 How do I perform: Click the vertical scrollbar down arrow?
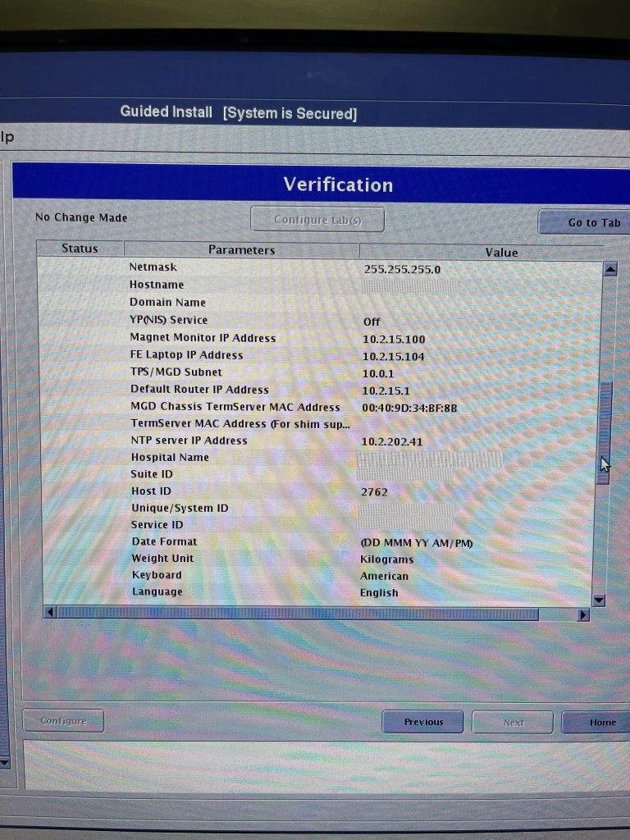599,600
